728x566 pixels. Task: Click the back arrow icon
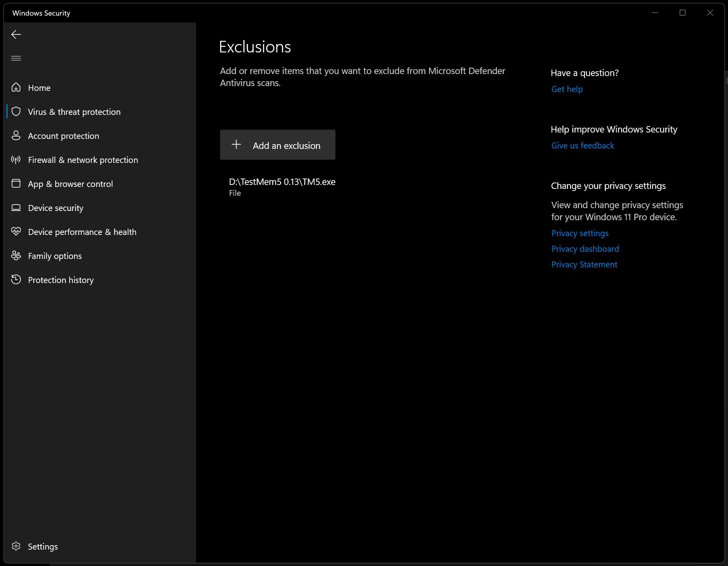16,34
